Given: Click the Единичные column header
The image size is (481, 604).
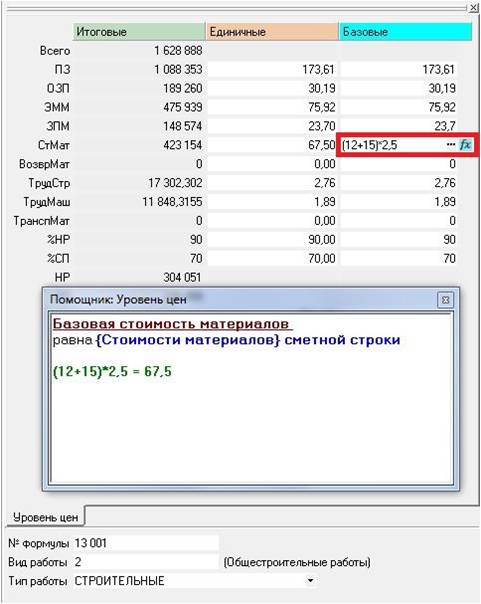Looking at the screenshot, I should pos(272,32).
